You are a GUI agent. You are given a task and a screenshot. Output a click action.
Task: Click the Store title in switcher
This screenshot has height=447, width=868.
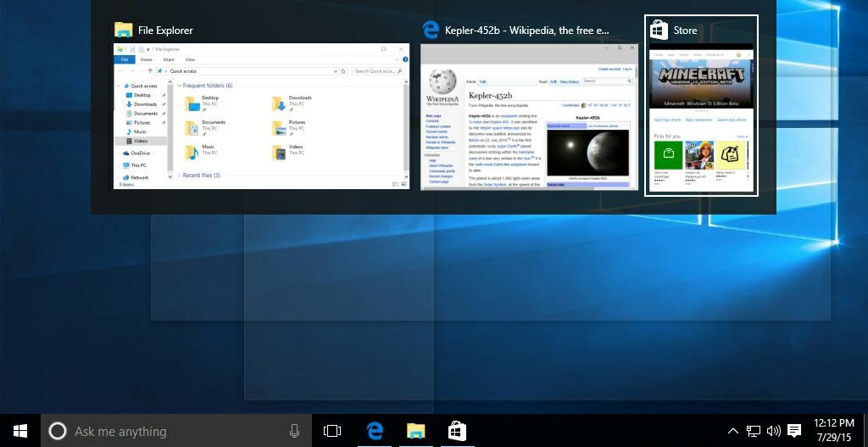685,31
